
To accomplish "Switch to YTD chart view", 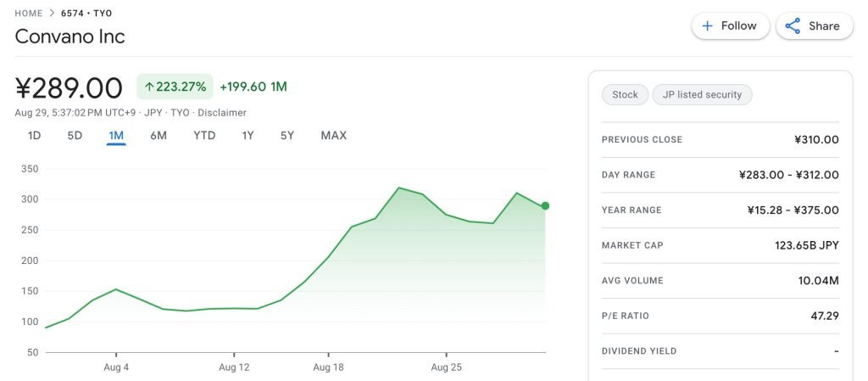I will (x=204, y=136).
